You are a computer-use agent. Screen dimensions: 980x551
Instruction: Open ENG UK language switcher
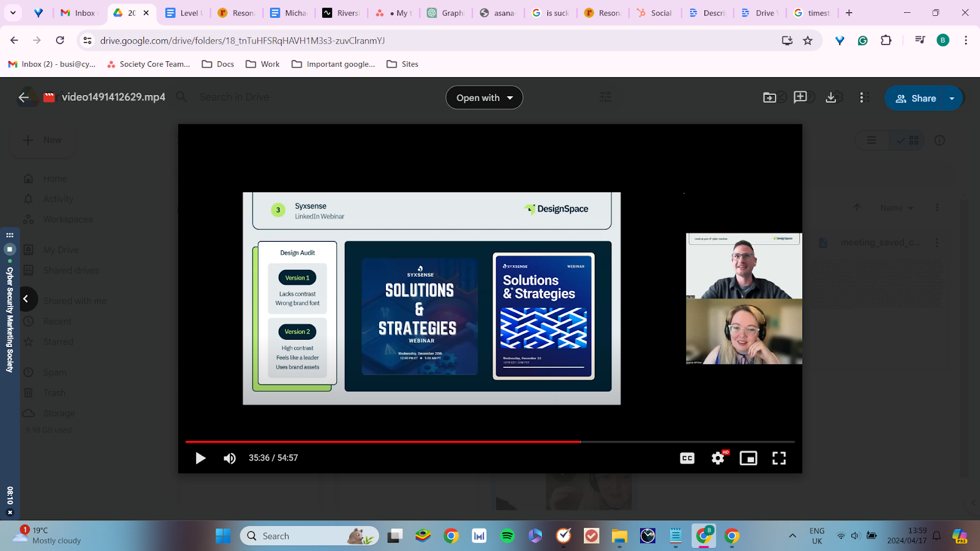(817, 536)
